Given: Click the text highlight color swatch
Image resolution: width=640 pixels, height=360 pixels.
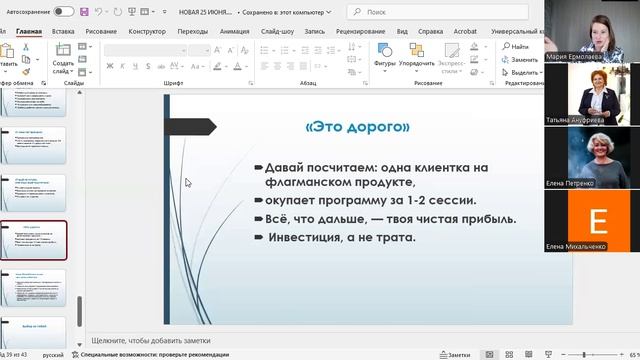Looking at the screenshot, I should (x=217, y=66).
